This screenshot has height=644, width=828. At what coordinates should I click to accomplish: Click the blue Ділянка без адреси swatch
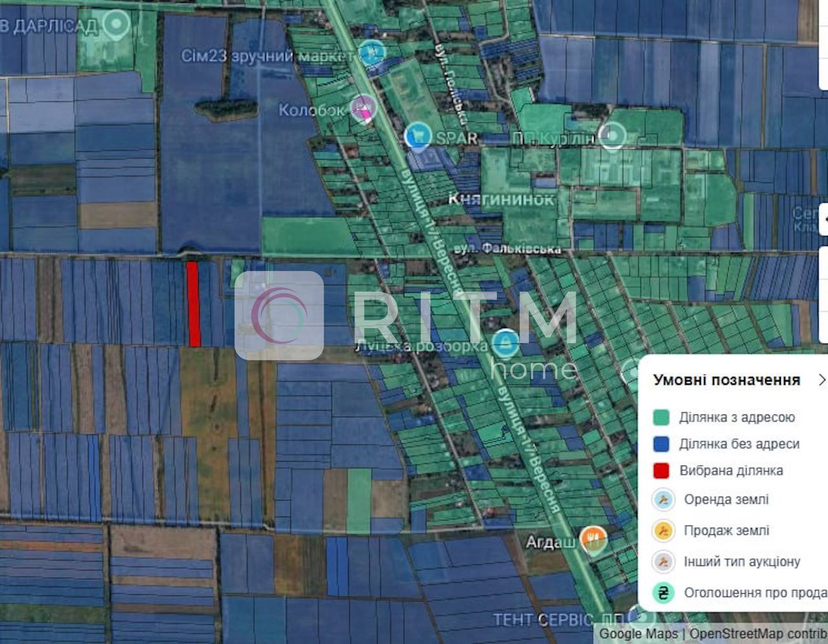(660, 444)
